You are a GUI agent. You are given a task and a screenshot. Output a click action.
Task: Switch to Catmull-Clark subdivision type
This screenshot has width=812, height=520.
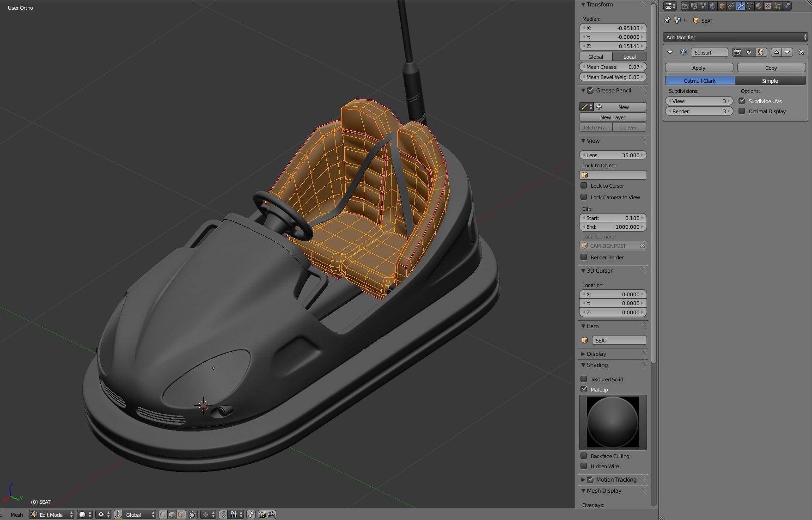(x=700, y=80)
